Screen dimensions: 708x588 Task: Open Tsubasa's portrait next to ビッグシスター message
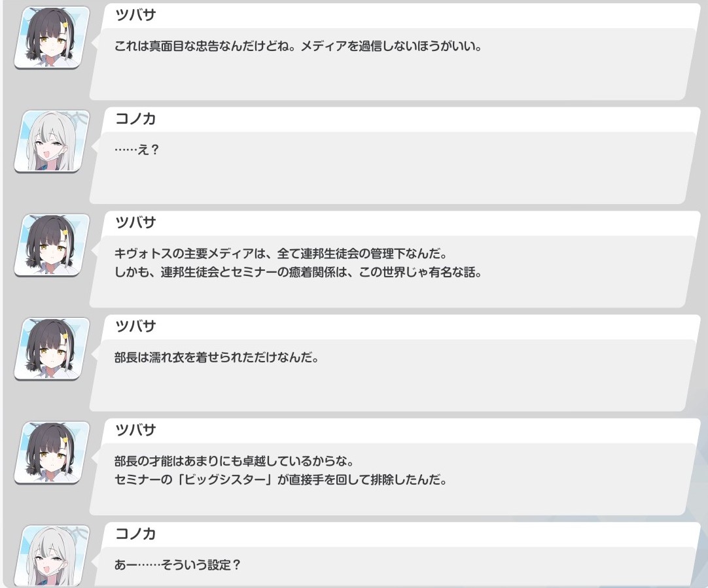click(x=52, y=453)
